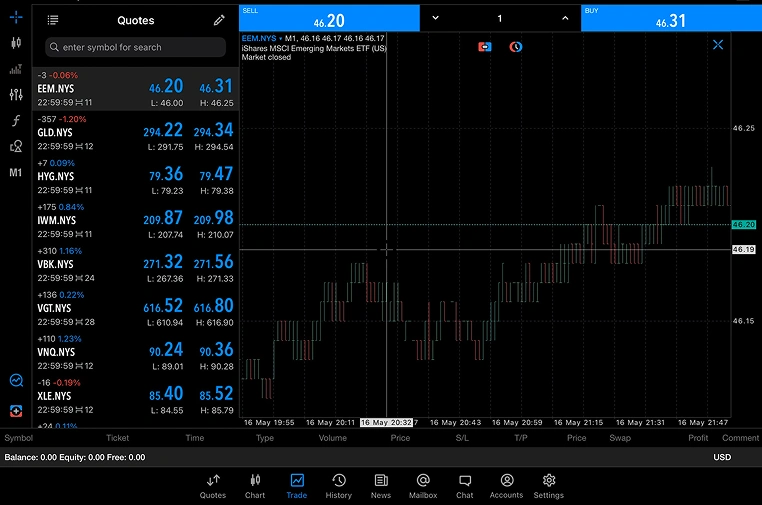Viewport: 762px width, 505px height.
Task: Open the Trade tab in the bottom bar
Action: [x=296, y=487]
